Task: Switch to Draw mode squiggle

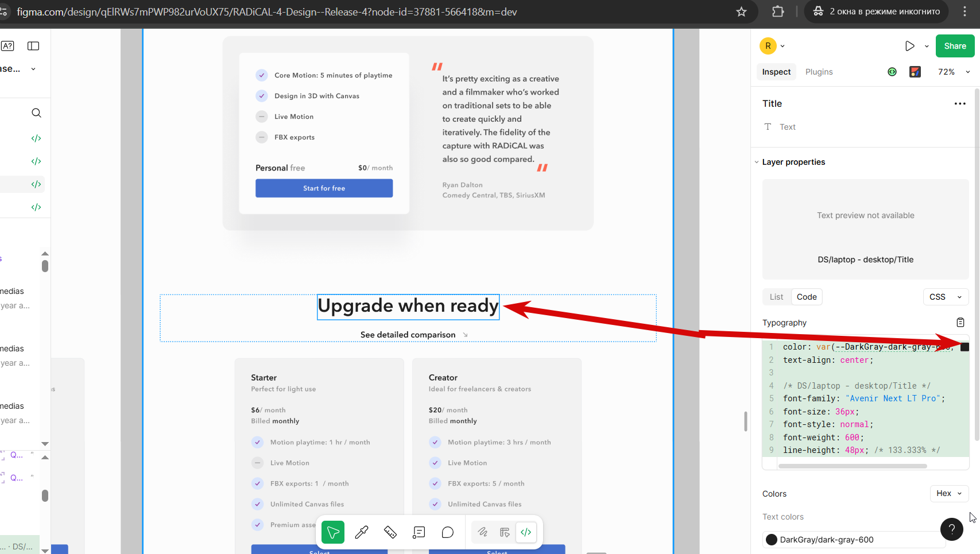Action: pos(483,532)
